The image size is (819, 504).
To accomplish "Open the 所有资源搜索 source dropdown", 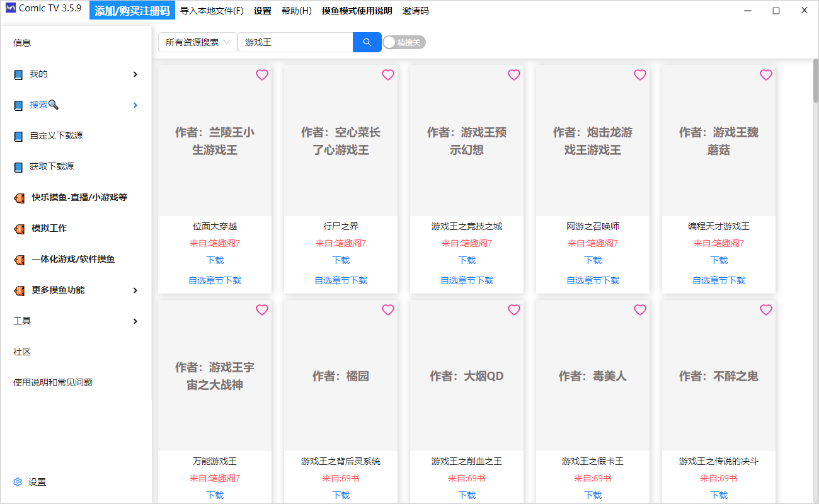I will [198, 42].
